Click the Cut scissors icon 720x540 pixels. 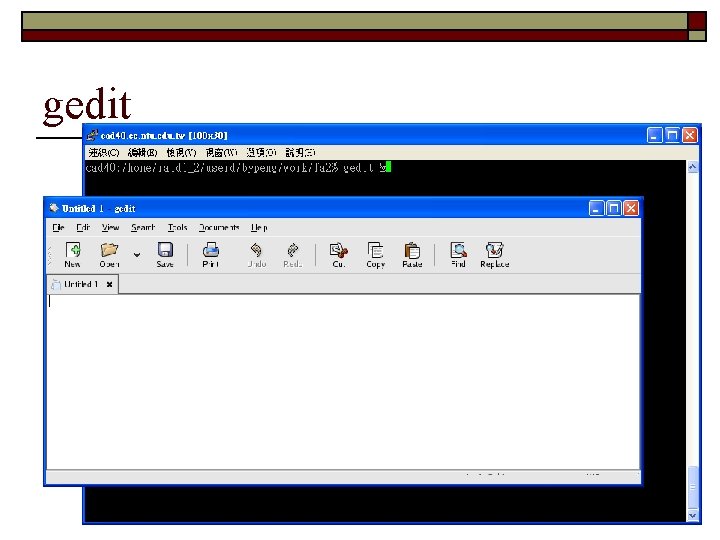338,250
